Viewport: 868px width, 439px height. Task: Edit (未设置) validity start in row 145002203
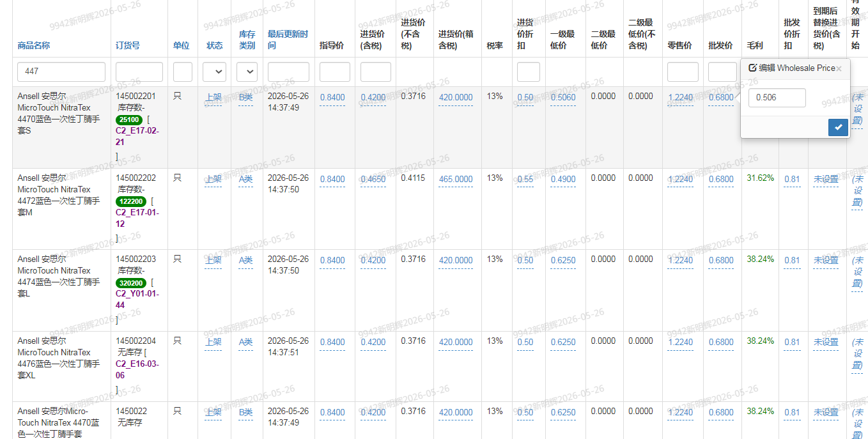pos(857,272)
